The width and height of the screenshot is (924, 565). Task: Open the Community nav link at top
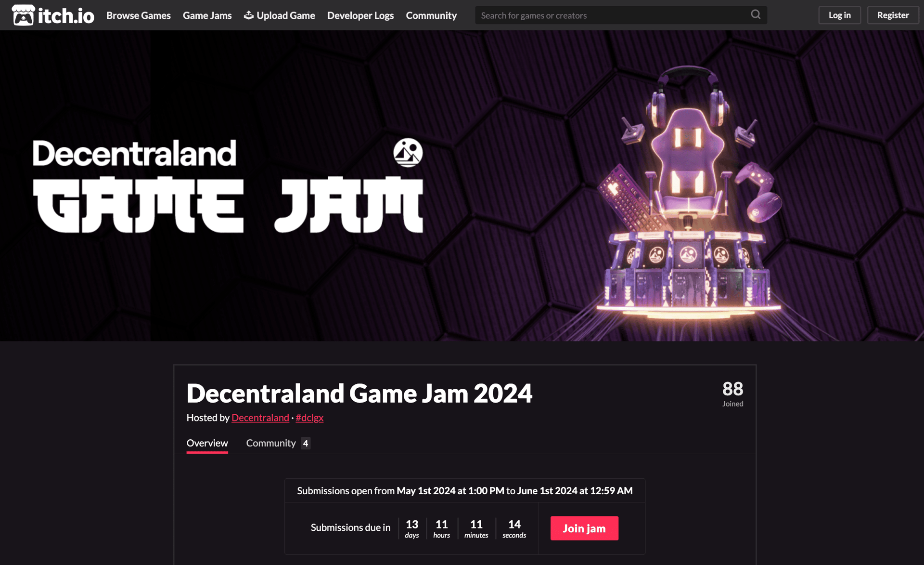(431, 15)
